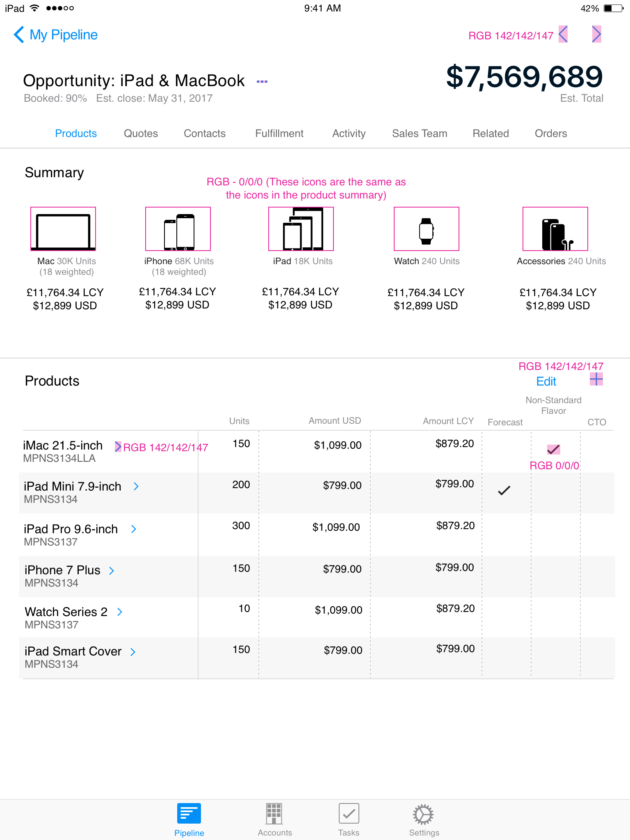The image size is (630, 840).
Task: Open the Activity tab
Action: tap(349, 133)
